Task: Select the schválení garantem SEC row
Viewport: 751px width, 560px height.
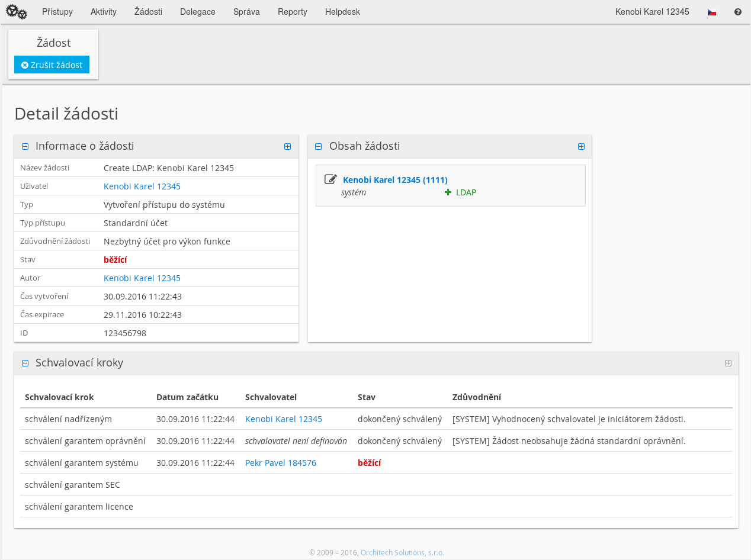Action: (x=376, y=485)
